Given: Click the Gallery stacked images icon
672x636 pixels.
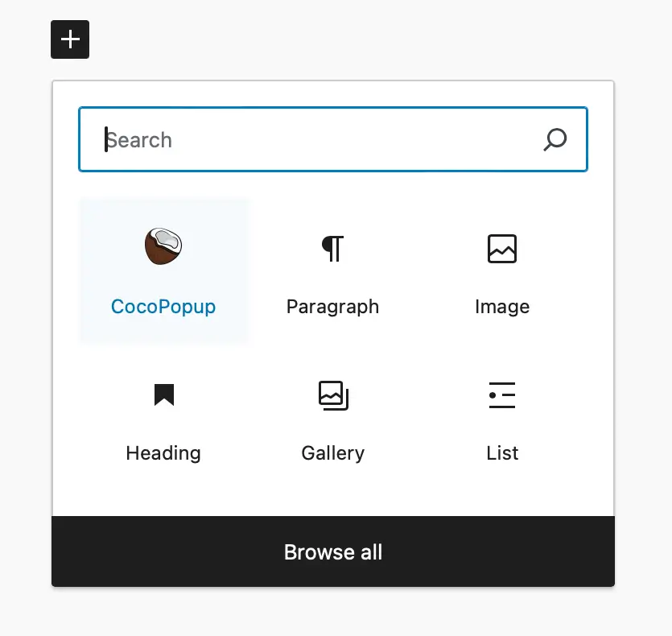Looking at the screenshot, I should [x=332, y=394].
